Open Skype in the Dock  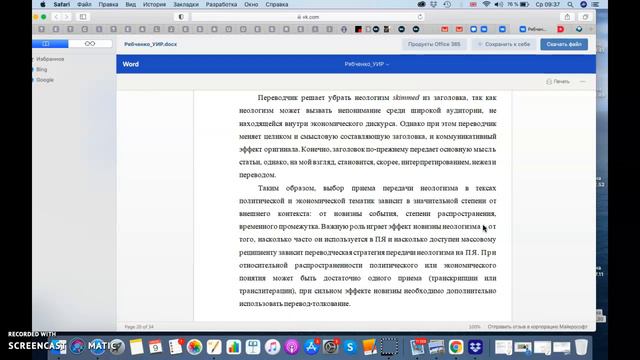(350, 347)
